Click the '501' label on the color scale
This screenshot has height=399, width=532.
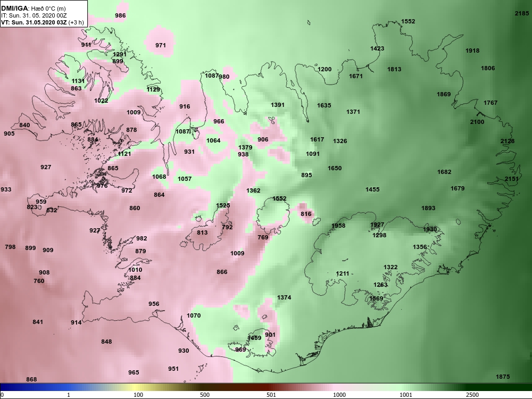(271, 395)
